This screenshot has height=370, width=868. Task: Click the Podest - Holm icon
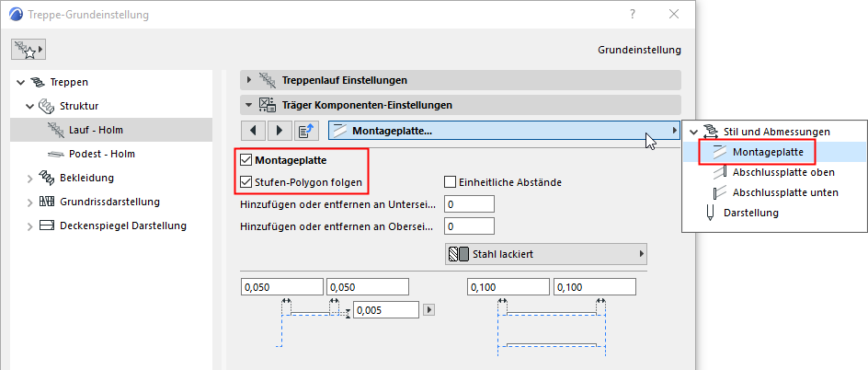click(56, 154)
